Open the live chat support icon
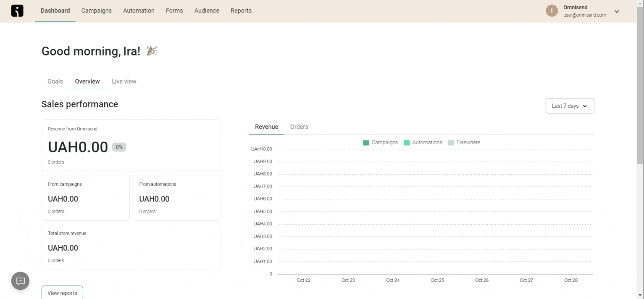The height and width of the screenshot is (299, 644). pos(20,281)
